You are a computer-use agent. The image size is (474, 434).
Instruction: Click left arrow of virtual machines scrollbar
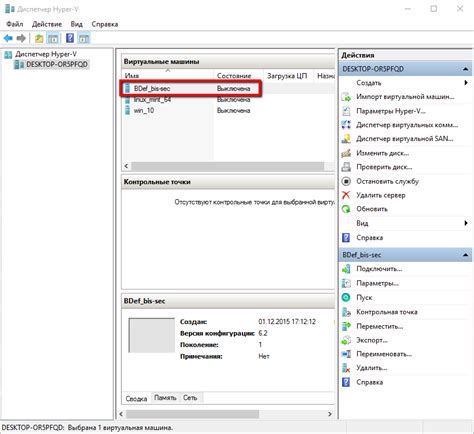[126, 166]
